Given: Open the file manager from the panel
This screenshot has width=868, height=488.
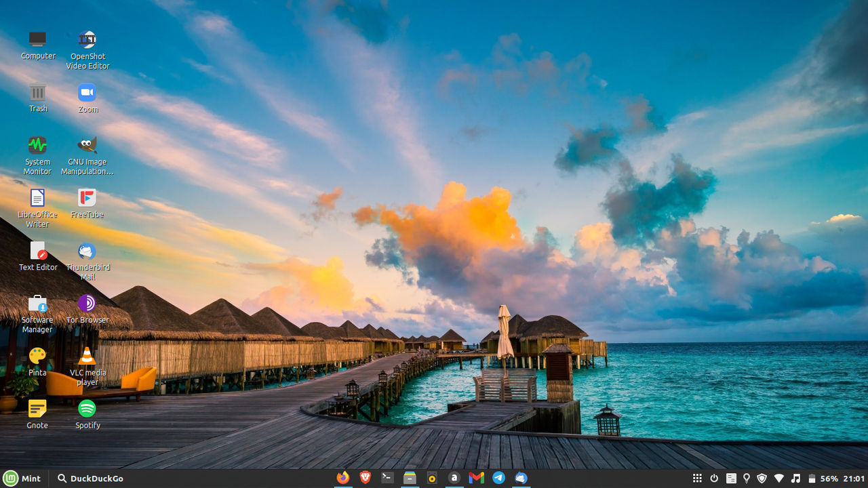Looking at the screenshot, I should (x=410, y=478).
